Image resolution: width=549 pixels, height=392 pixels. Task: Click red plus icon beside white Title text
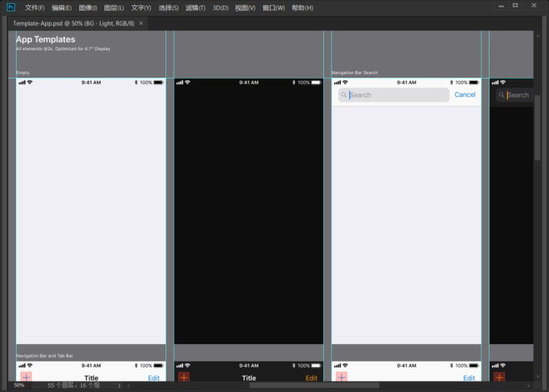pyautogui.click(x=184, y=378)
